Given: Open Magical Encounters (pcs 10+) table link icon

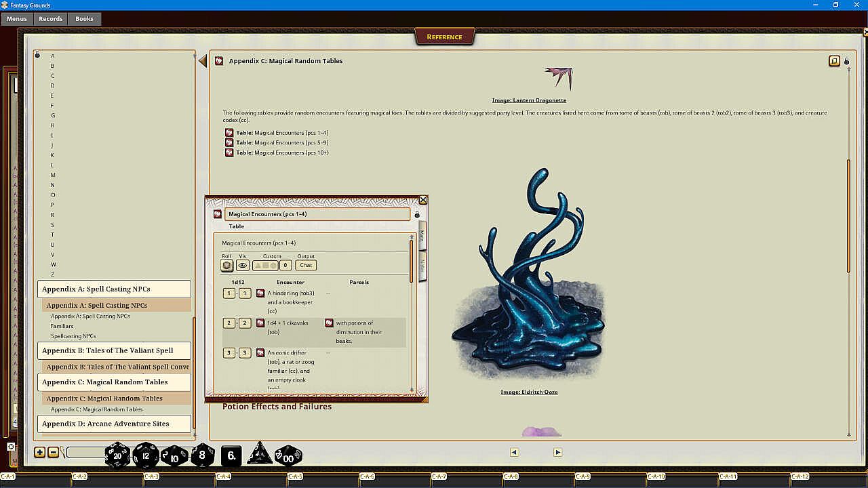Looking at the screenshot, I should (229, 152).
